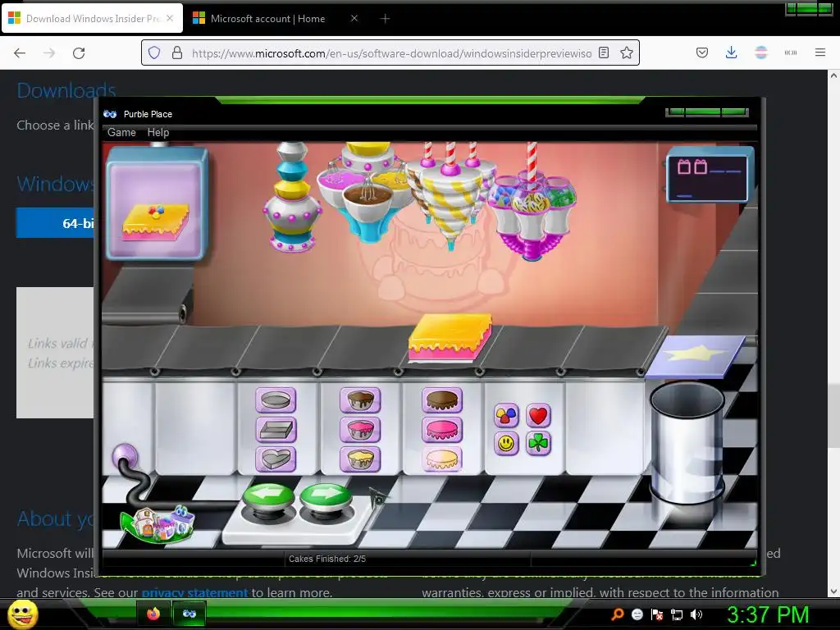The image size is (840, 630).
Task: Apply the chocolate icing button
Action: 442,400
